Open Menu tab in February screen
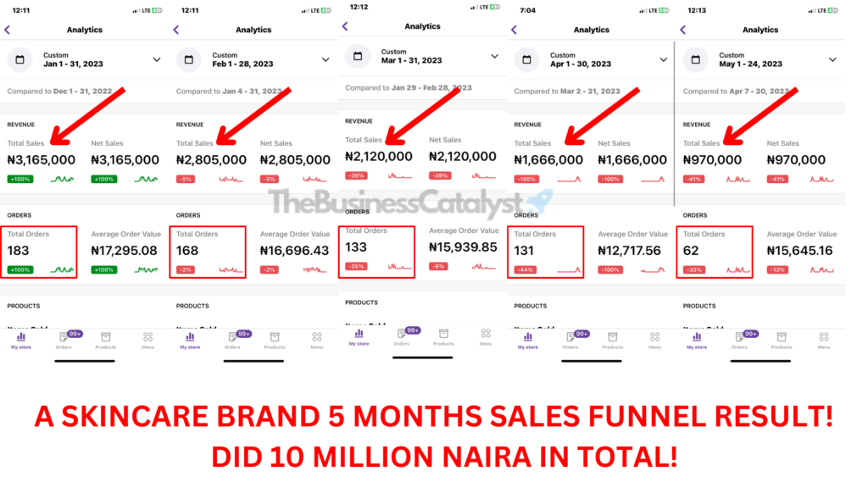The width and height of the screenshot is (868, 488). click(317, 341)
